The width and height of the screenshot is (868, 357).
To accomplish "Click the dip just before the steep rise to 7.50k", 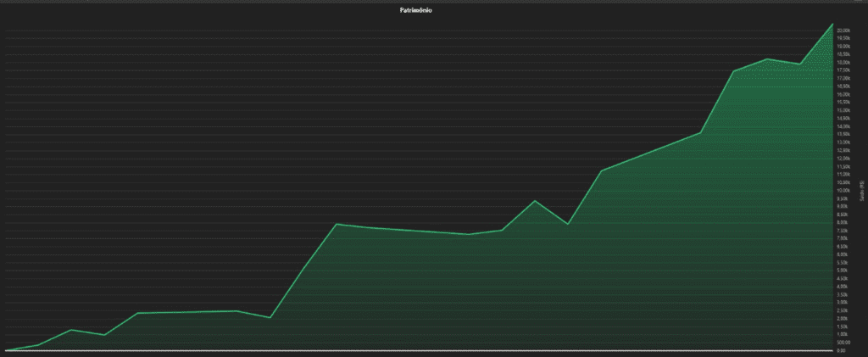I will pyautogui.click(x=270, y=317).
